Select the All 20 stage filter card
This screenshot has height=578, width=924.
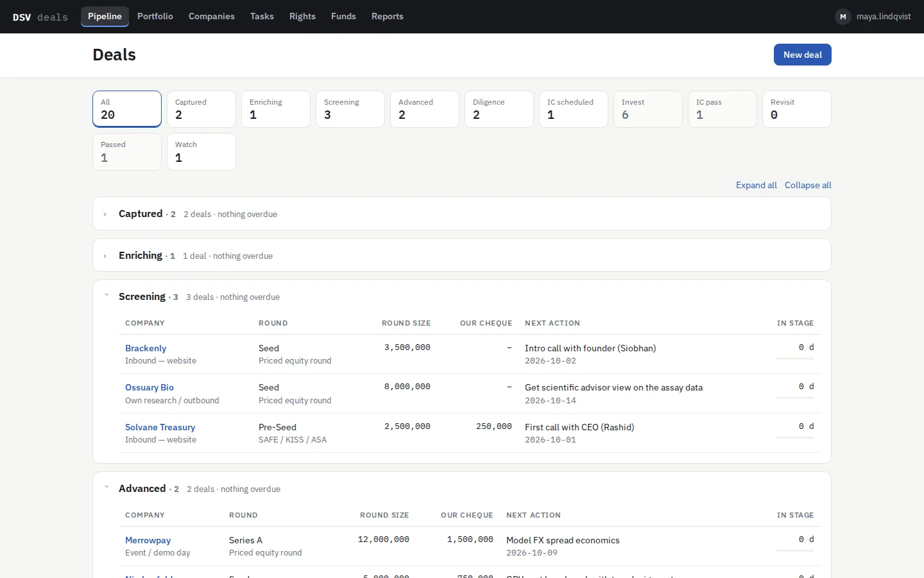tap(127, 109)
